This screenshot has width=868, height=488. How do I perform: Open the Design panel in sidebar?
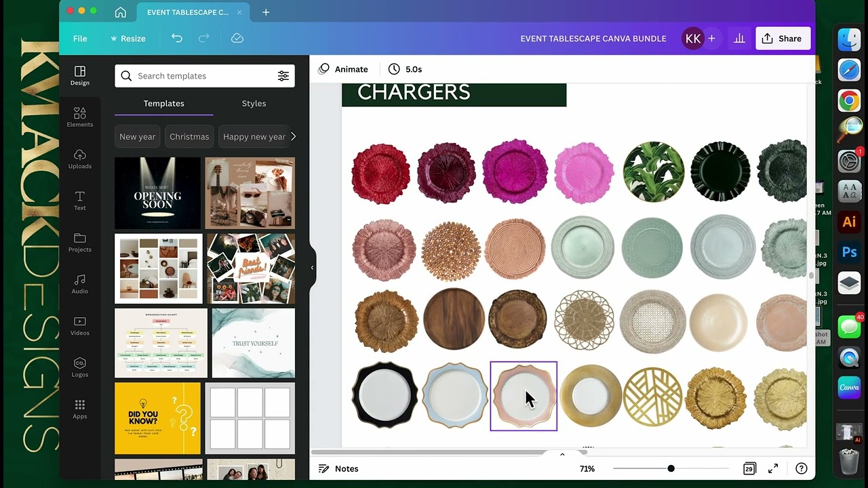pyautogui.click(x=79, y=76)
